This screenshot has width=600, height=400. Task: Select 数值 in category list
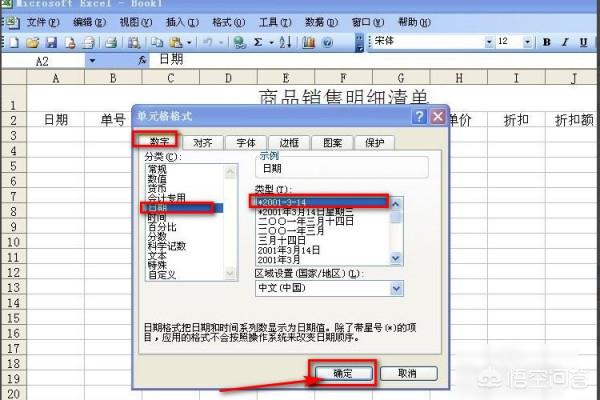coord(157,179)
